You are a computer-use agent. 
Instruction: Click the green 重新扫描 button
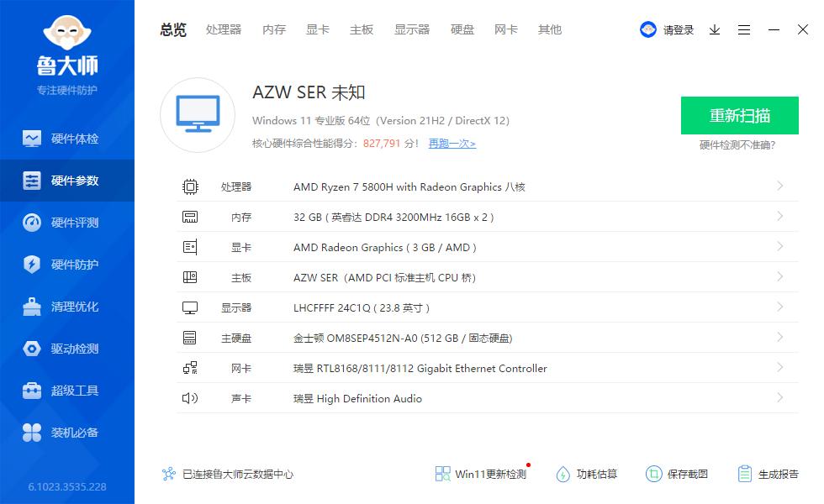tap(739, 116)
